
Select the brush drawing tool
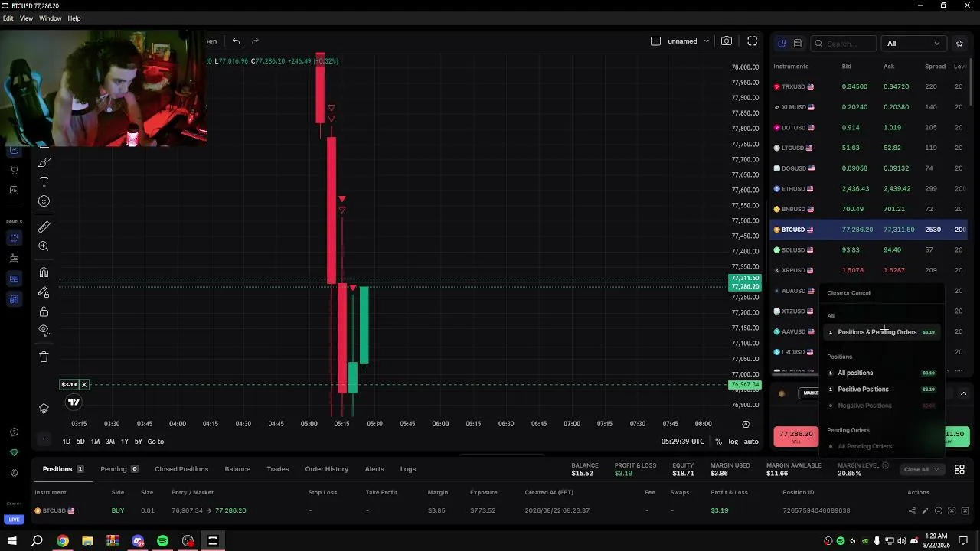click(x=44, y=162)
